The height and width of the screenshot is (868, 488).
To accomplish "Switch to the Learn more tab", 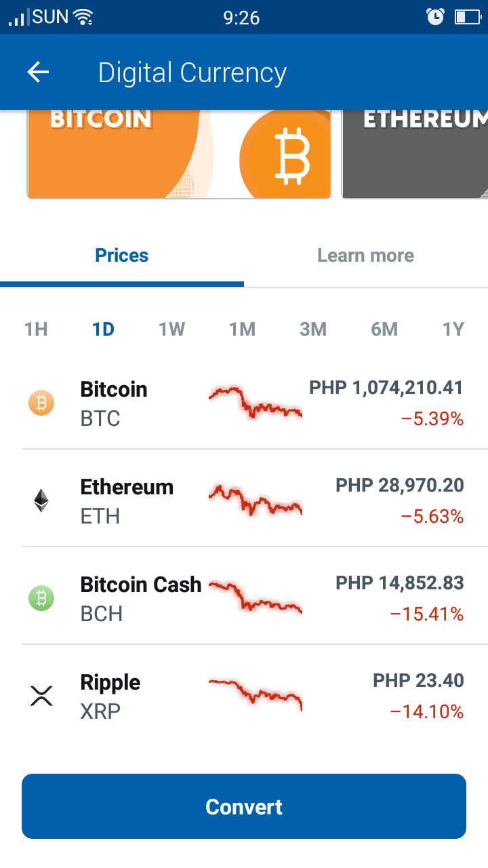I will click(366, 256).
